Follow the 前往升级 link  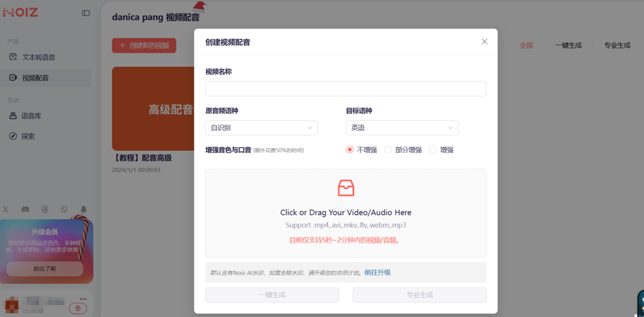pyautogui.click(x=377, y=272)
